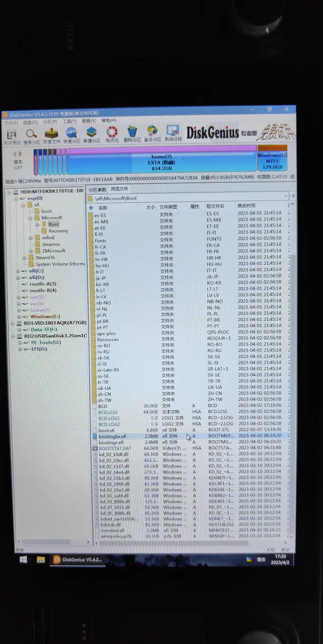Image resolution: width=323 pixels, height=644 pixels.
Task: Select the bootmgfw.efi file row
Action: point(191,436)
